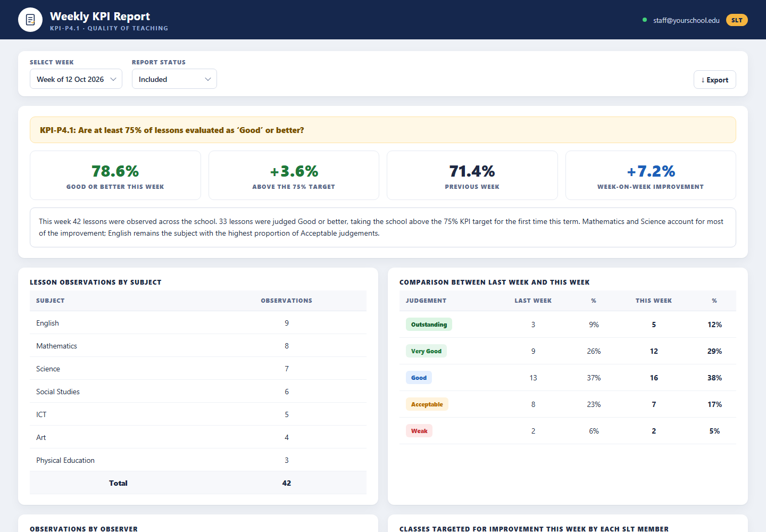The image size is (766, 532).
Task: Select the Mathematics subject row
Action: point(198,346)
